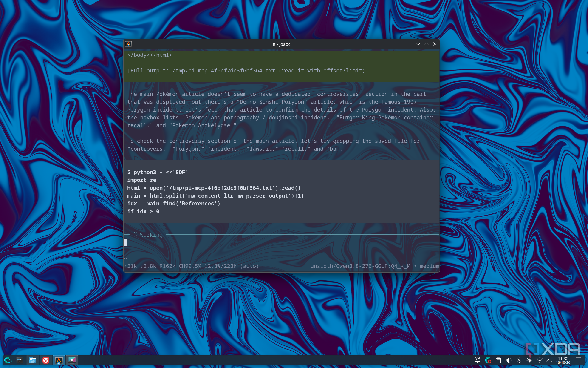Click the 'if idx > 0' code line

click(143, 211)
